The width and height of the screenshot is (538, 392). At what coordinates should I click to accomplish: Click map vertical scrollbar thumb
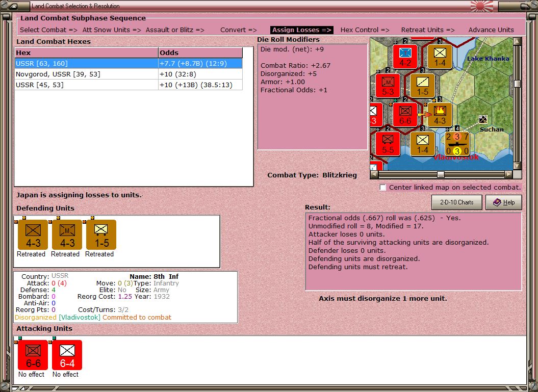517,84
